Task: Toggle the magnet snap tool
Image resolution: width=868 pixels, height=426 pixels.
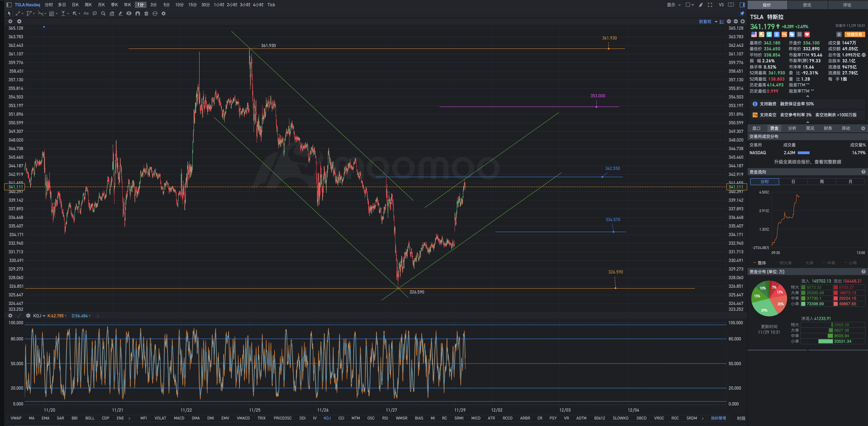Action: 138,13
